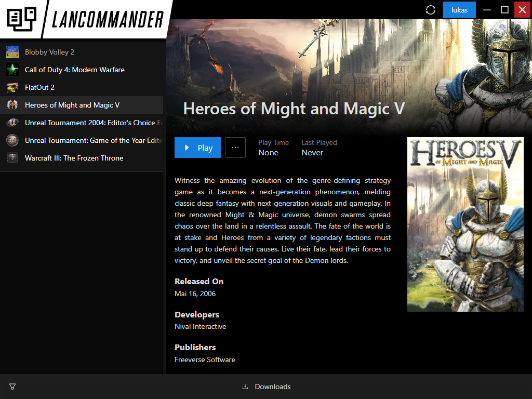The image size is (532, 399).
Task: Select Warcraft III: The Frozen Throne entry
Action: [x=82, y=158]
